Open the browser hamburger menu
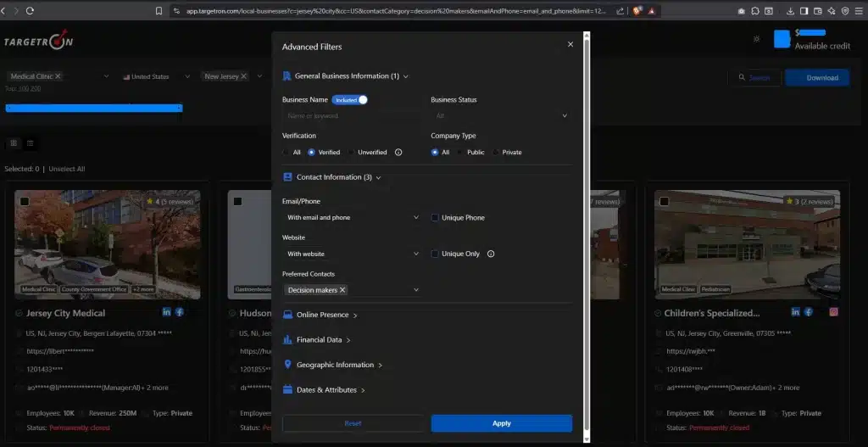This screenshot has width=868, height=447. point(859,10)
